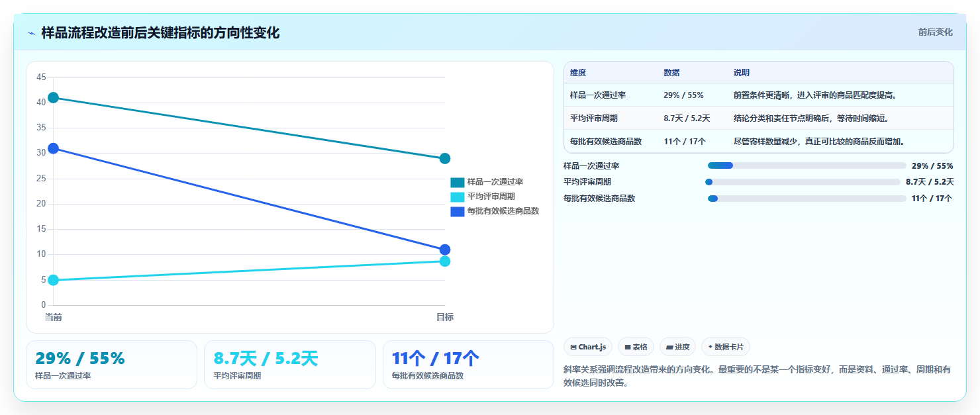The width and height of the screenshot is (980, 415).
Task: Click 每批有效候选商品数 point at 目标
Action: tap(445, 250)
